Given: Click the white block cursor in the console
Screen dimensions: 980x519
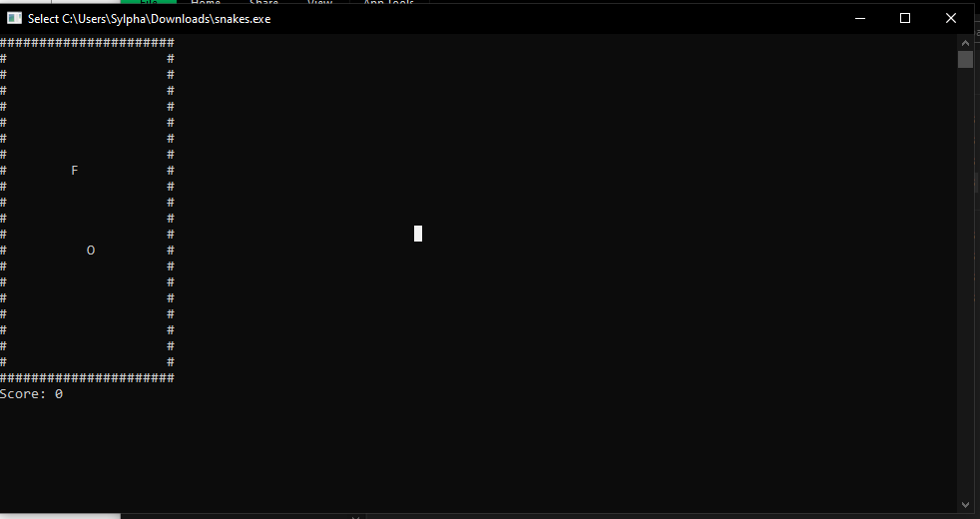Looking at the screenshot, I should [x=418, y=234].
